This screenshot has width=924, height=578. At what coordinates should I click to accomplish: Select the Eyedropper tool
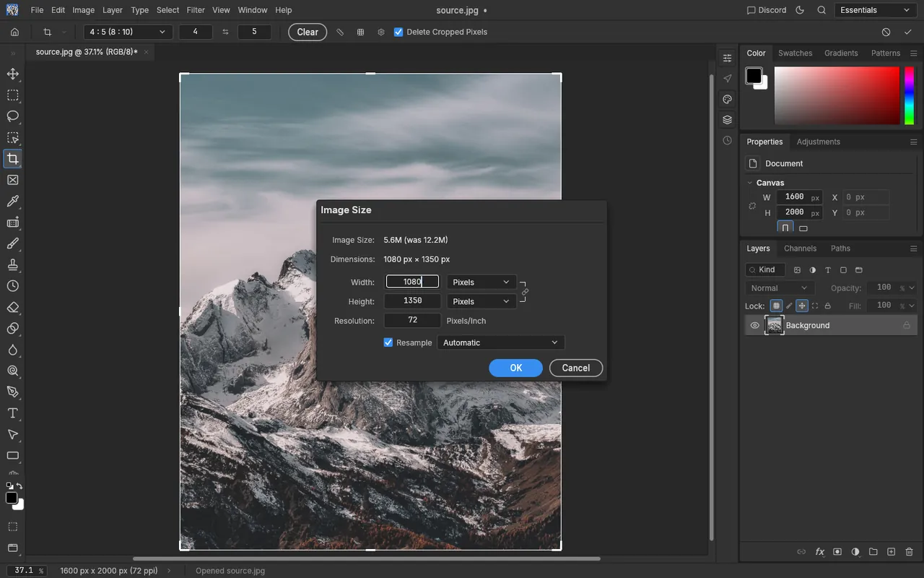point(12,201)
